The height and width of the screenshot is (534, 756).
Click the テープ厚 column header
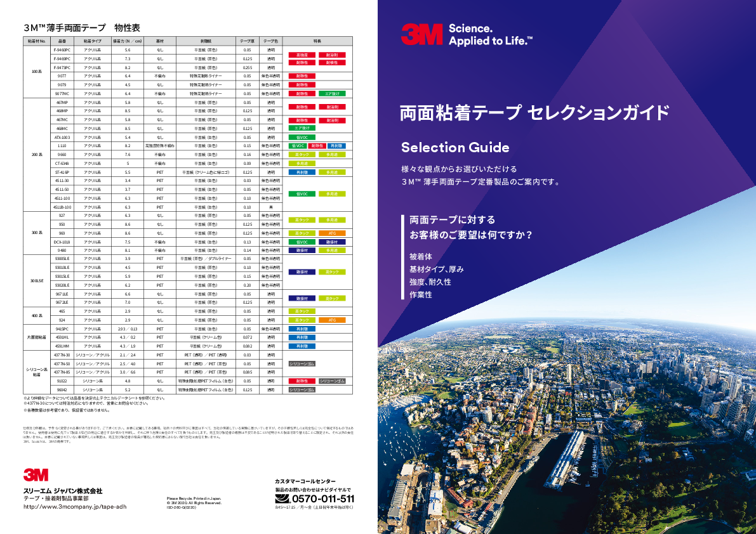248,41
